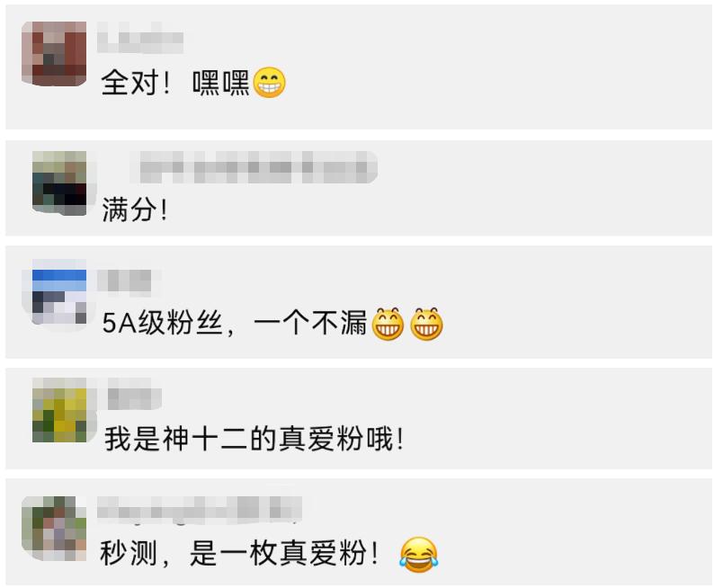Open avatar of the '全对！嘿嘿' commenter
The width and height of the screenshot is (714, 588).
54,53
